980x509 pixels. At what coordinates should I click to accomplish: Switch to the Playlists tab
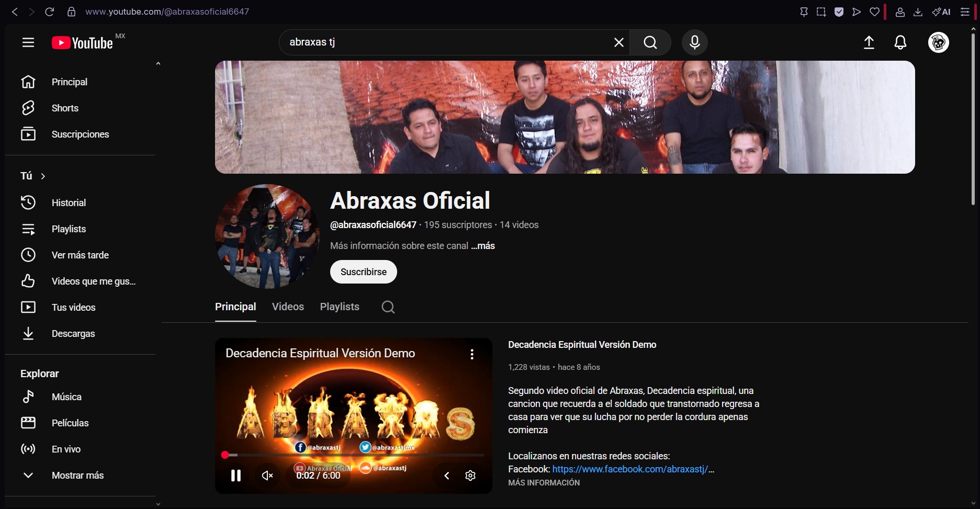(340, 307)
